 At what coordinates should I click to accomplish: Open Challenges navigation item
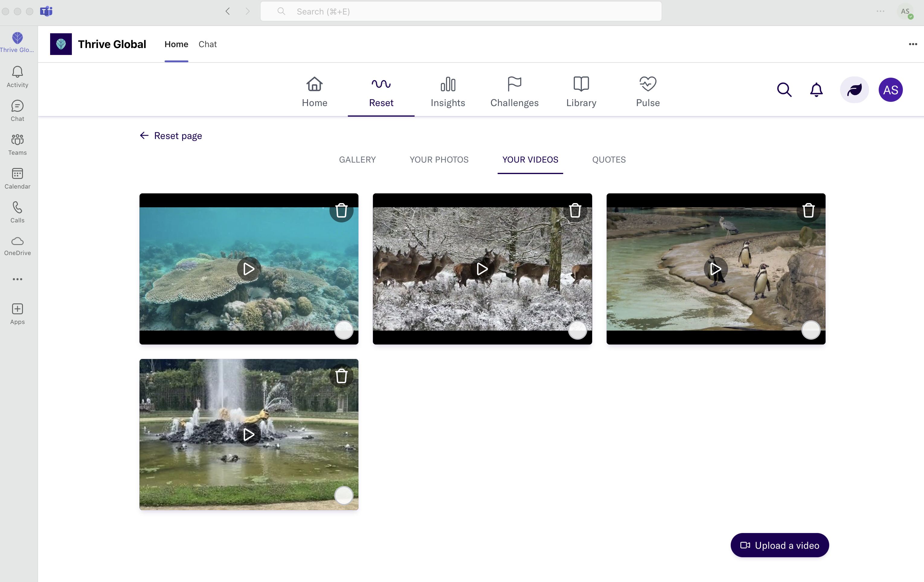coord(514,92)
